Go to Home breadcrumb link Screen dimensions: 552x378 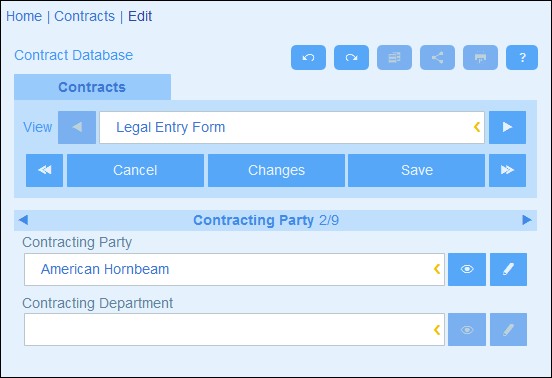24,16
